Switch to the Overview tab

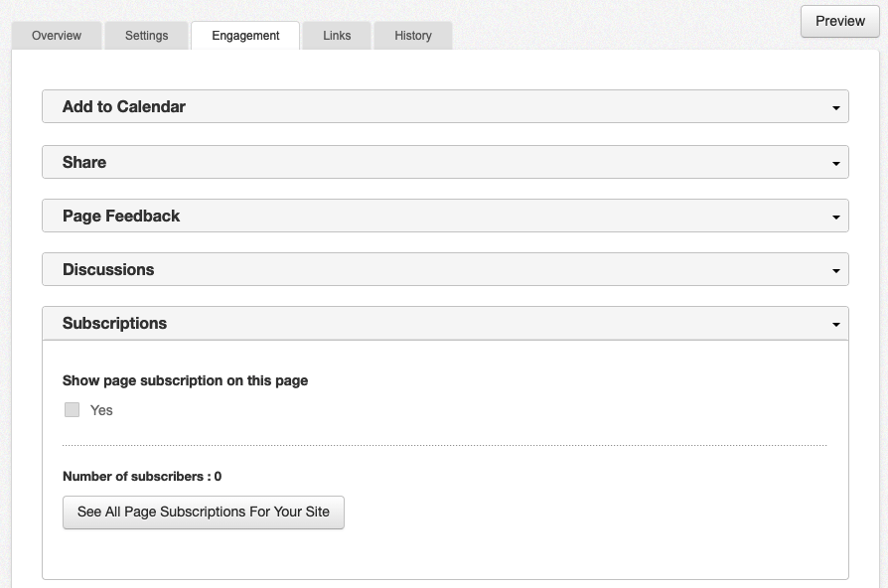[56, 35]
